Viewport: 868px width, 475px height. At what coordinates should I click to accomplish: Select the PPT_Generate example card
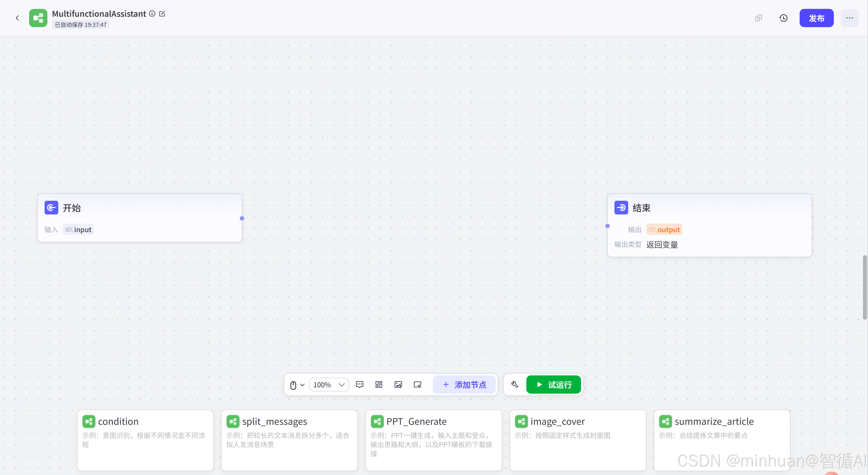pyautogui.click(x=433, y=440)
